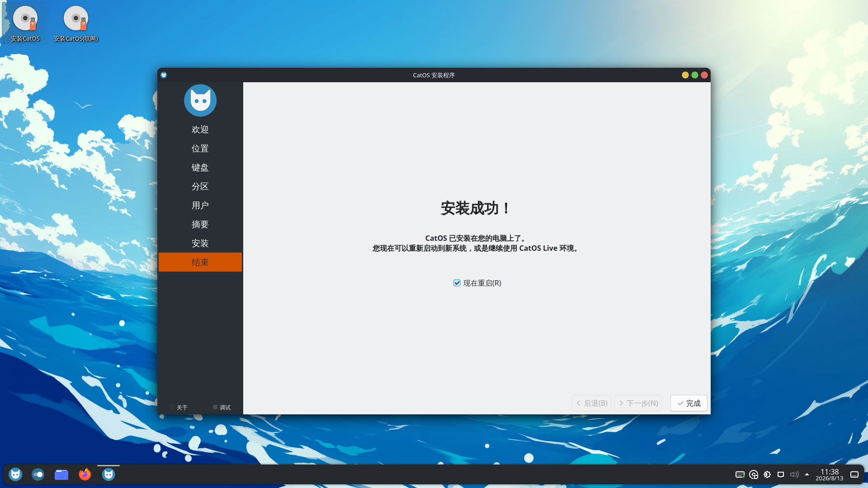Focus the CatOS installer taskbar entry
Screen dimensions: 868x488
[108, 474]
